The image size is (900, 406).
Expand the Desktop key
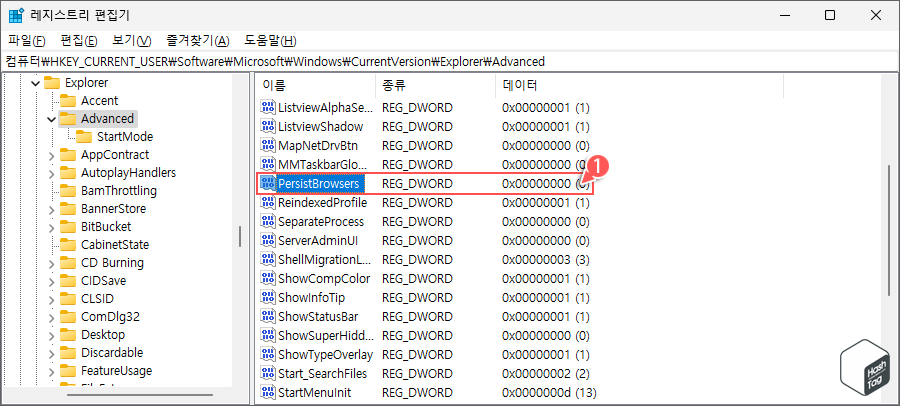pos(52,335)
